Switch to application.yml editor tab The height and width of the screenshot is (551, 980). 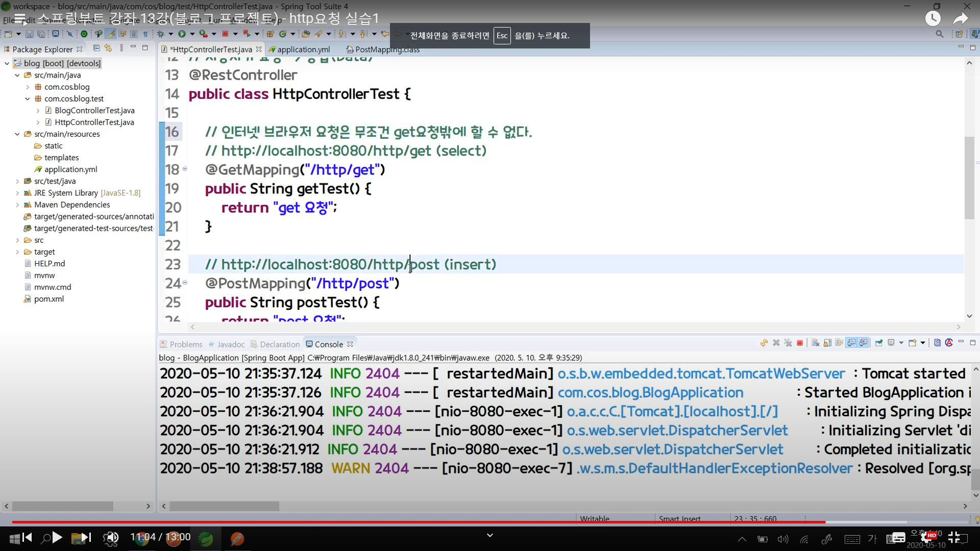pyautogui.click(x=299, y=49)
